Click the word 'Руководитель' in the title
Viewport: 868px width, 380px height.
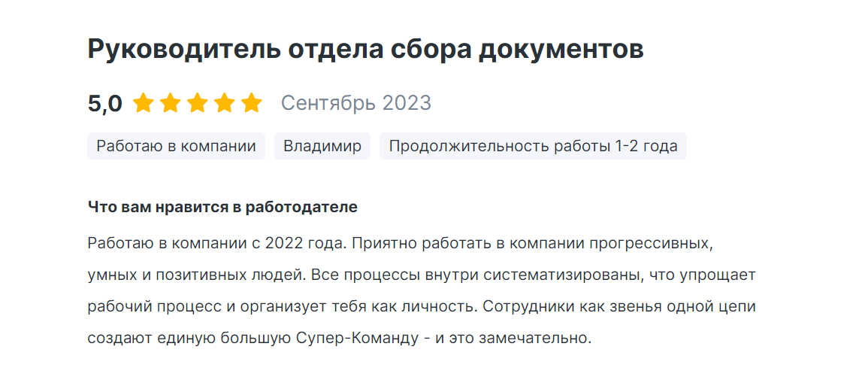tap(183, 50)
